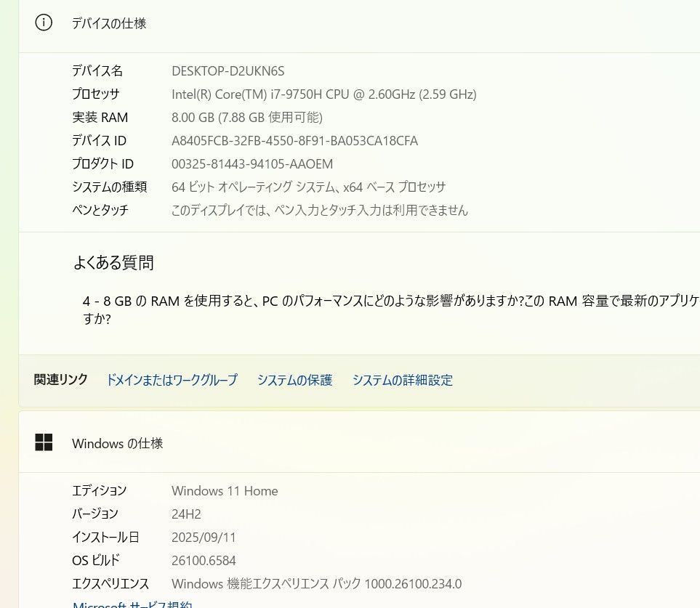
Task: Click the Windows logo icon beside Windows の仕様
Action: [44, 442]
